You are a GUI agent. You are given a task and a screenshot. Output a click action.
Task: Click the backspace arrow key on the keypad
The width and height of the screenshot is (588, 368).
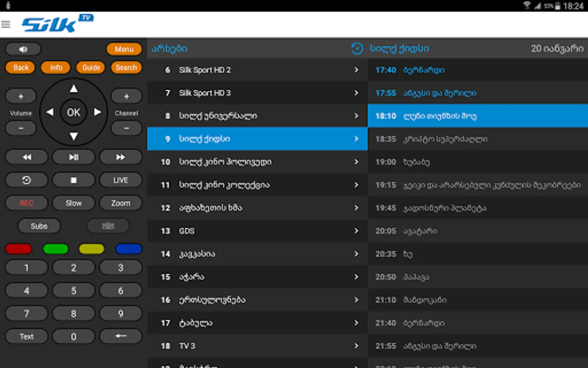120,337
